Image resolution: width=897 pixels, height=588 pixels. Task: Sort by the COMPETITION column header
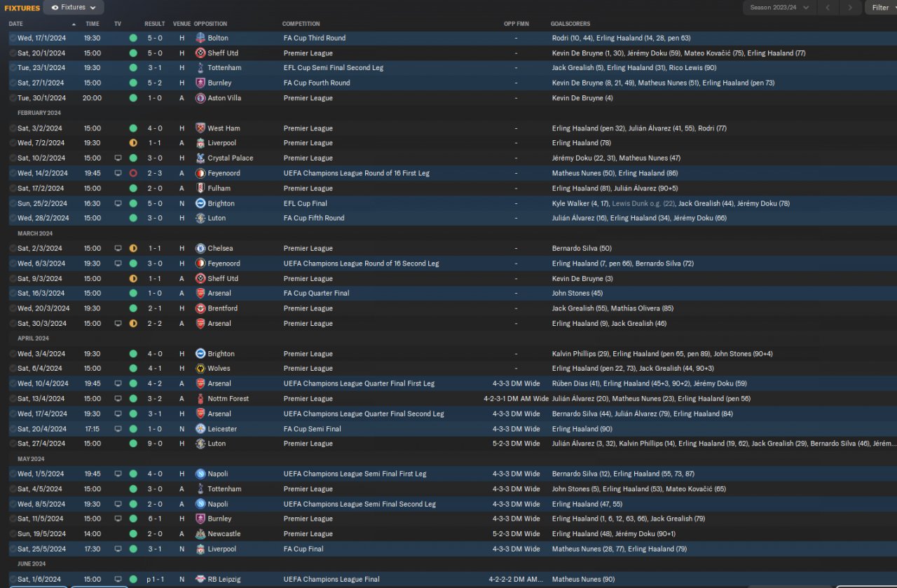(301, 24)
